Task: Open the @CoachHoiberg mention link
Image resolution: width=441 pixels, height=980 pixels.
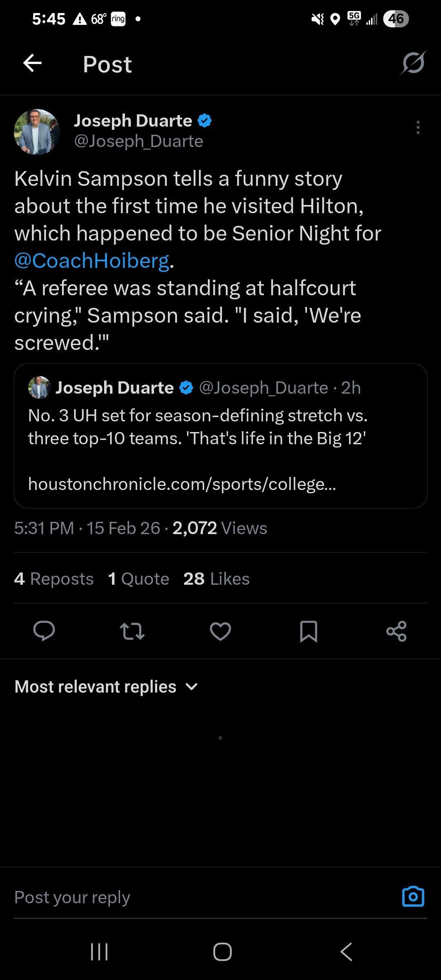Action: pyautogui.click(x=92, y=261)
